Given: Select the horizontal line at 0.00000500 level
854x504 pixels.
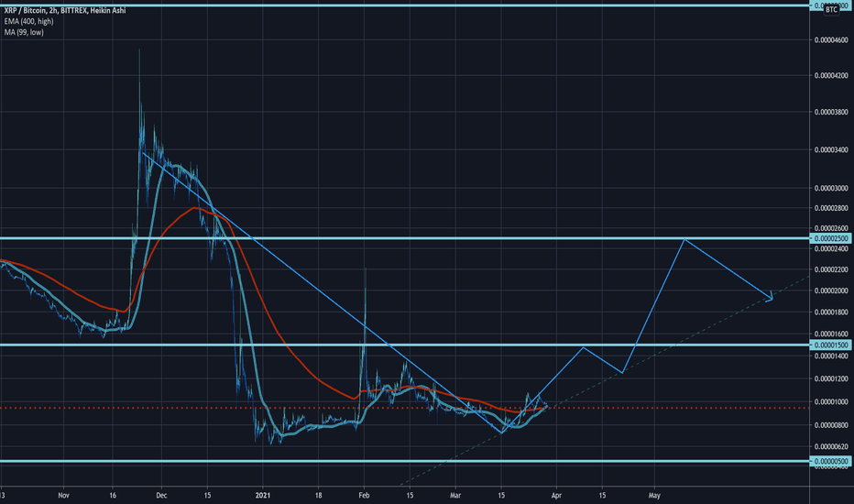Looking at the screenshot, I should point(405,461).
